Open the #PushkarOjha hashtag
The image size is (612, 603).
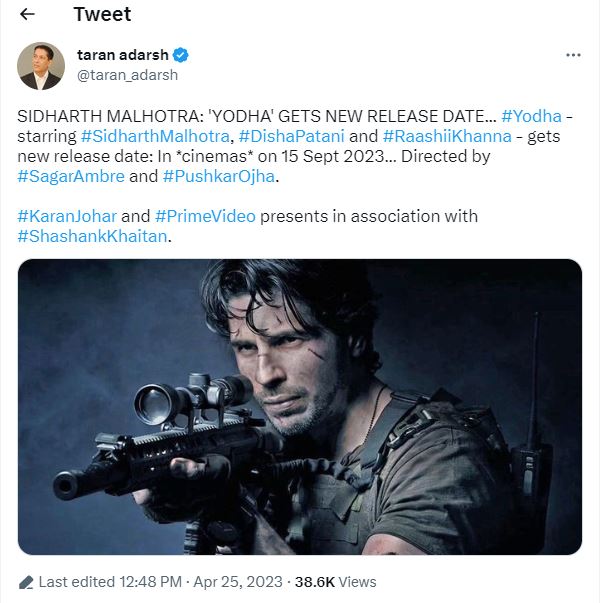coord(220,177)
